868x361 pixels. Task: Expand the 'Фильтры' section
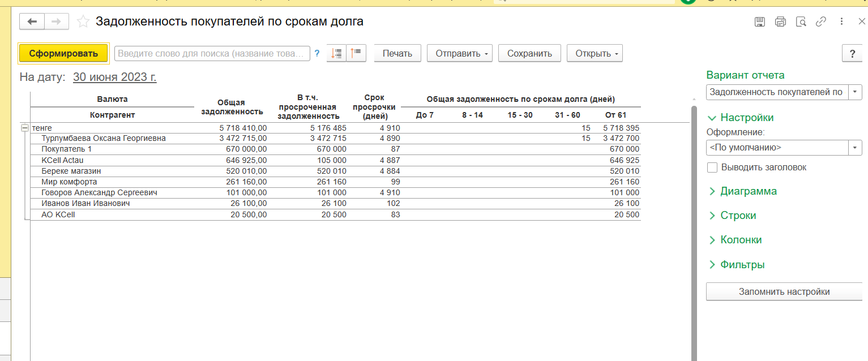point(742,265)
